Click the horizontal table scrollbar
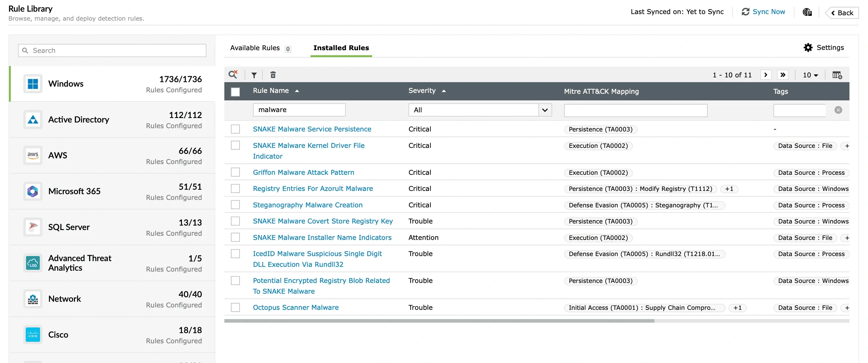Screen dimensions: 868x363 point(439,321)
